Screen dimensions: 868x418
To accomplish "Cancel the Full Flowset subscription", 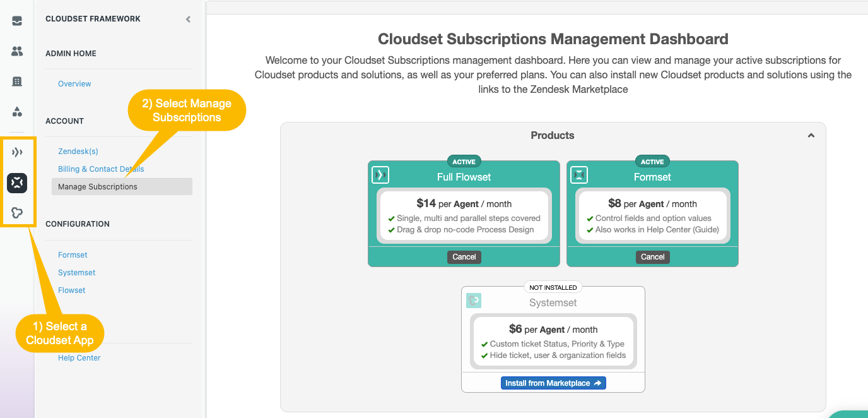I will point(464,257).
